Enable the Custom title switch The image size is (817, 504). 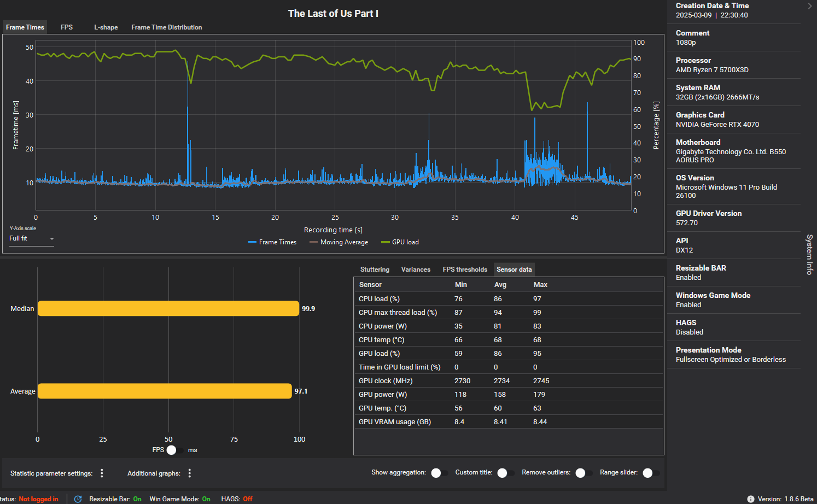point(505,473)
